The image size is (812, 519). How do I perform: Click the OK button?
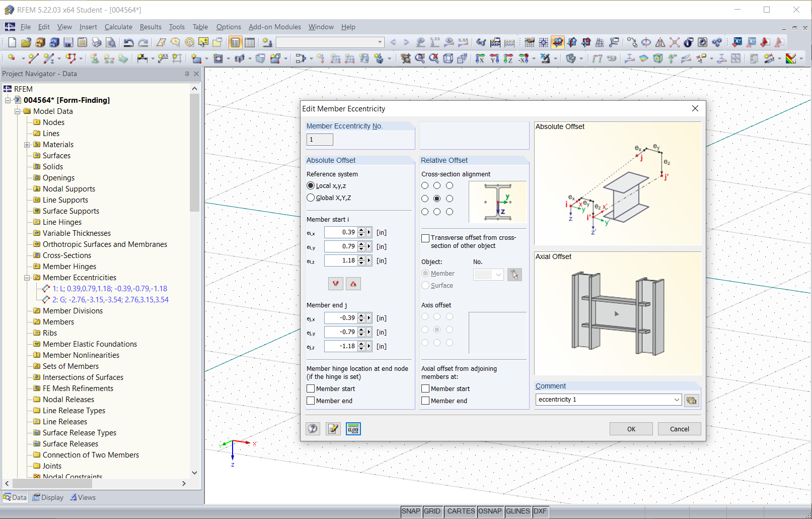click(631, 429)
